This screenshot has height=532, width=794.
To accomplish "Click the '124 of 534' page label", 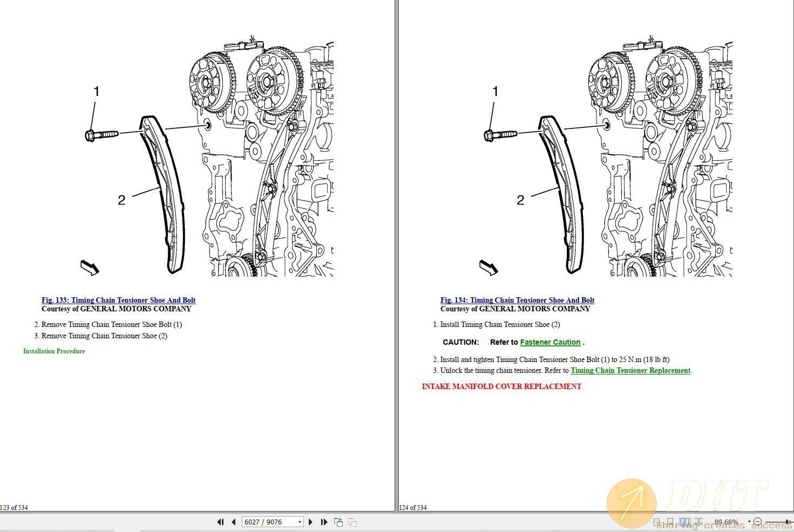I will pos(413,507).
